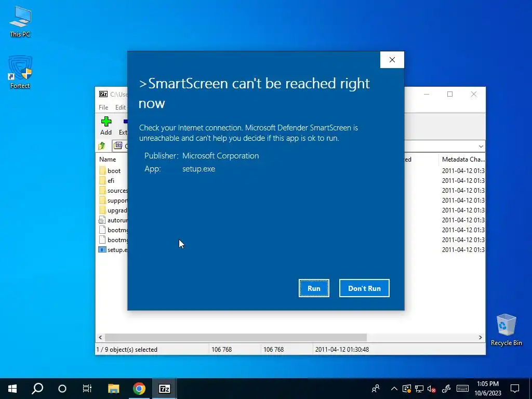Select the autorun file icon
The image size is (532, 399).
pos(102,220)
